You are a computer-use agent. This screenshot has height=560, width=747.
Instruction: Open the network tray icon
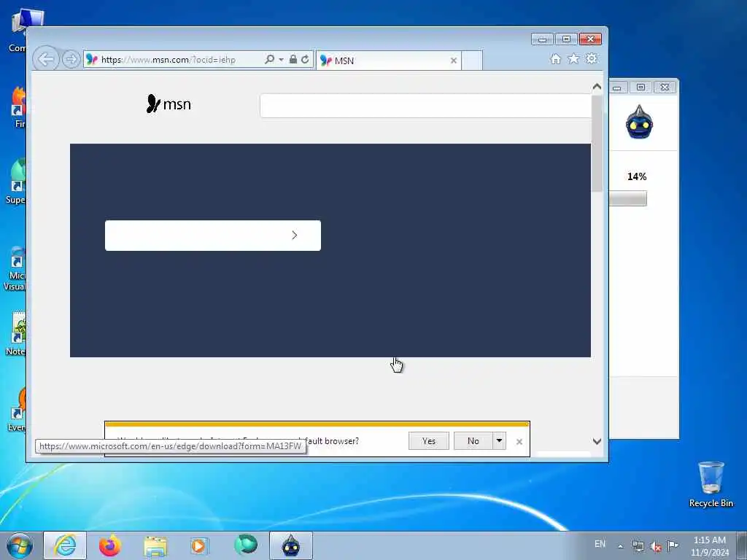click(x=638, y=546)
